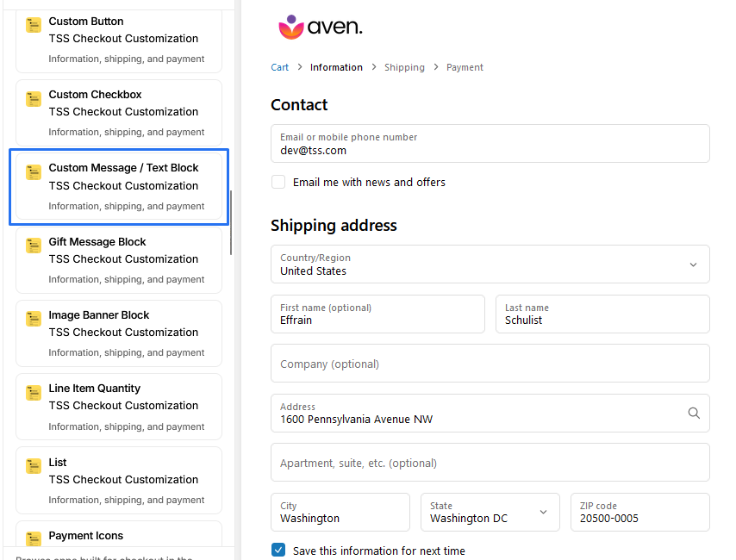Select the Custom Message / Text Block item
The height and width of the screenshot is (560, 736).
[x=119, y=186]
